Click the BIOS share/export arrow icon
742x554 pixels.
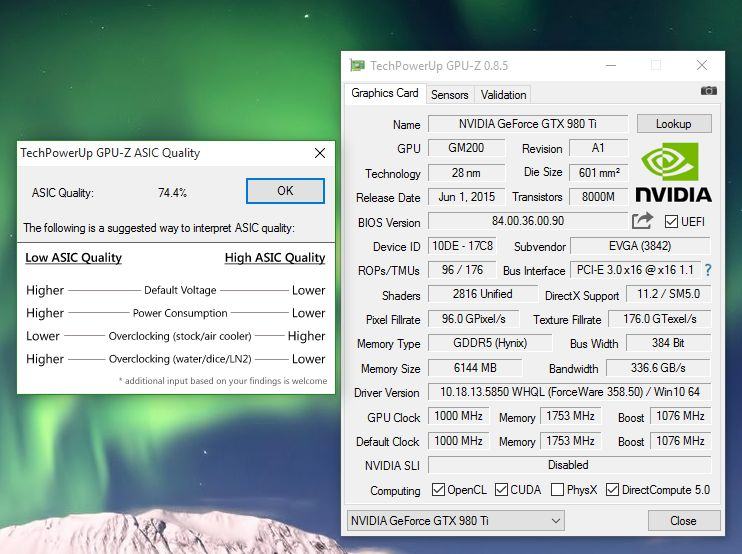coord(642,221)
